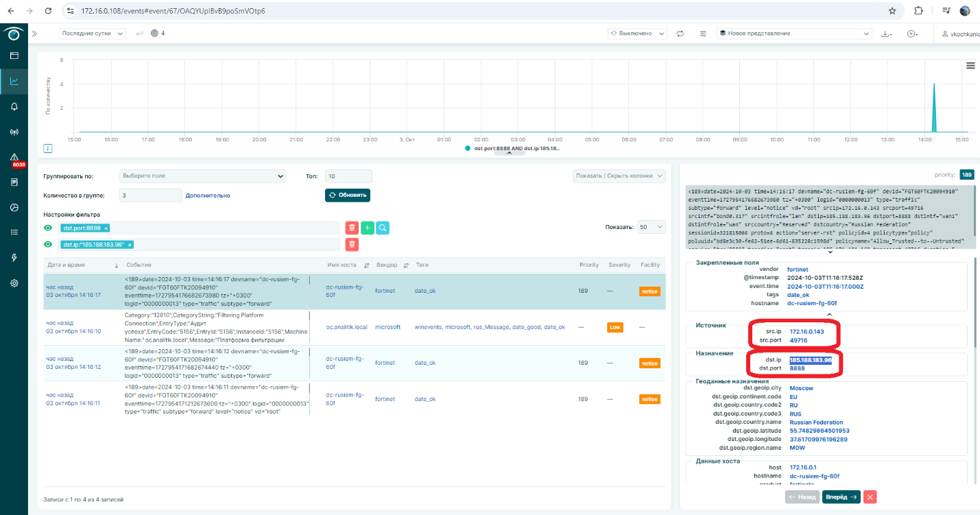Run the filter search with magnifier icon
Viewport: 980px width, 515px height.
click(383, 228)
